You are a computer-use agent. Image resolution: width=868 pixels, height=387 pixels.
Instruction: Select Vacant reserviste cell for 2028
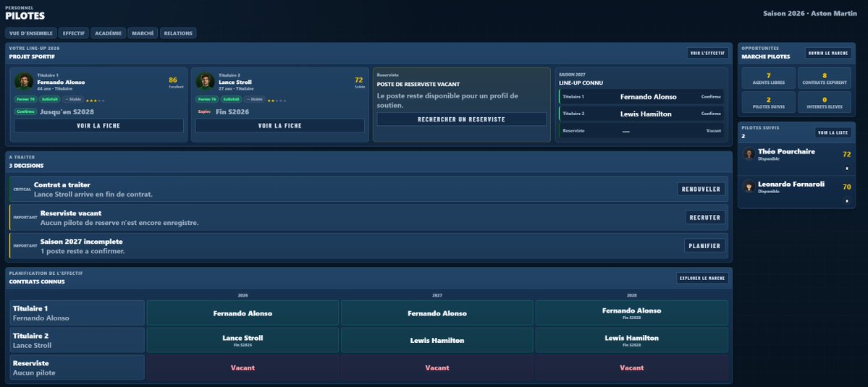point(631,367)
